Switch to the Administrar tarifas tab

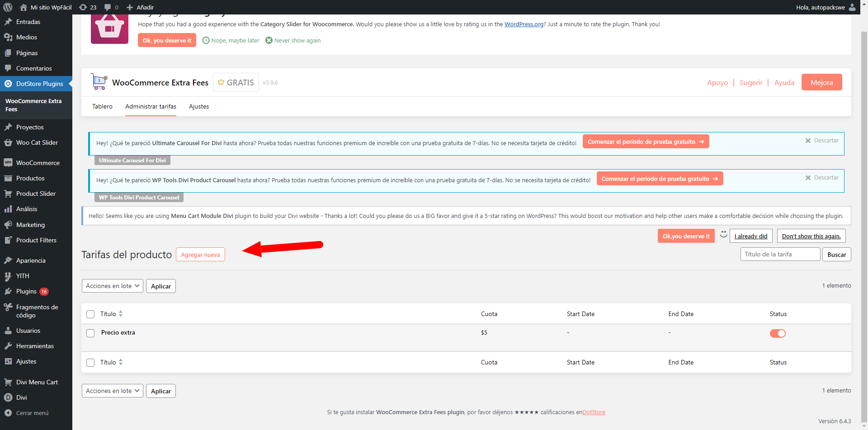pos(151,106)
